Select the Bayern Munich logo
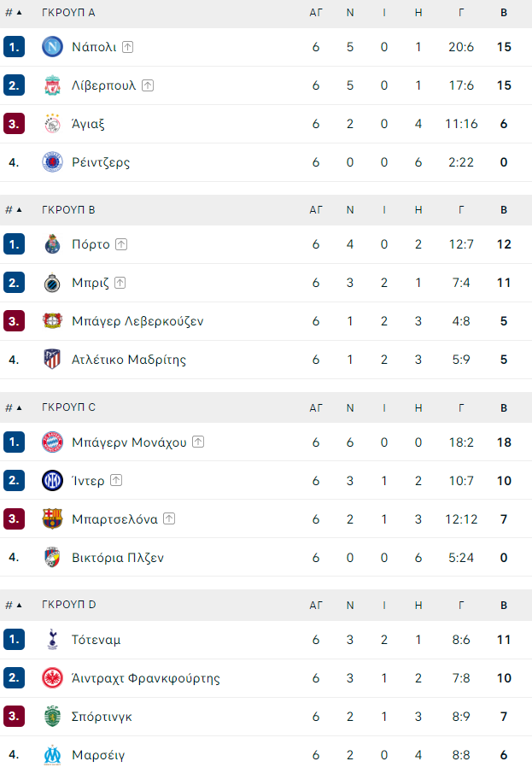This screenshot has height=773, width=532. [52, 442]
